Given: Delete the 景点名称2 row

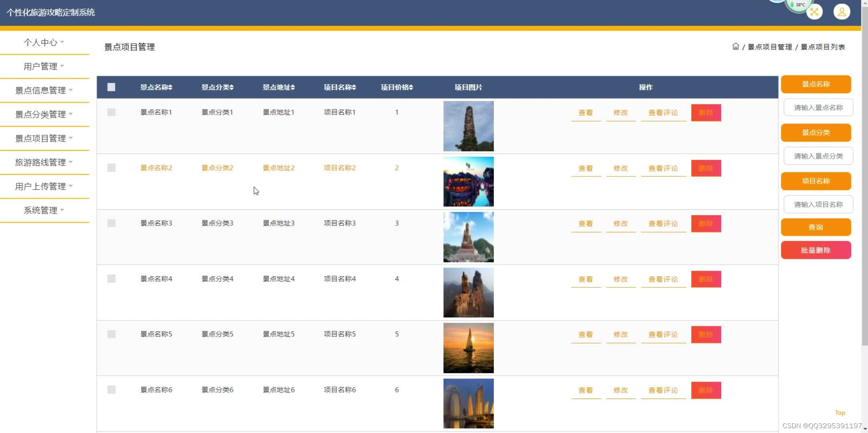Looking at the screenshot, I should pyautogui.click(x=706, y=168).
